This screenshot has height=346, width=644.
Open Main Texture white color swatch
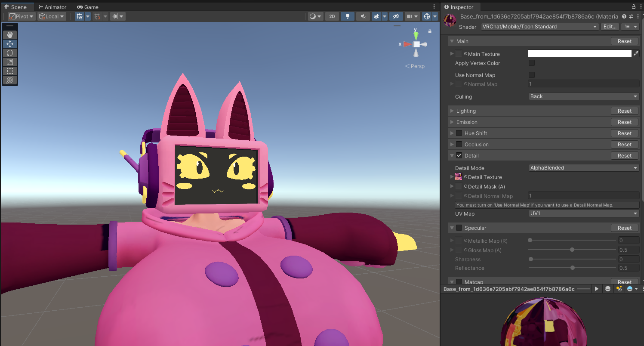tap(579, 54)
